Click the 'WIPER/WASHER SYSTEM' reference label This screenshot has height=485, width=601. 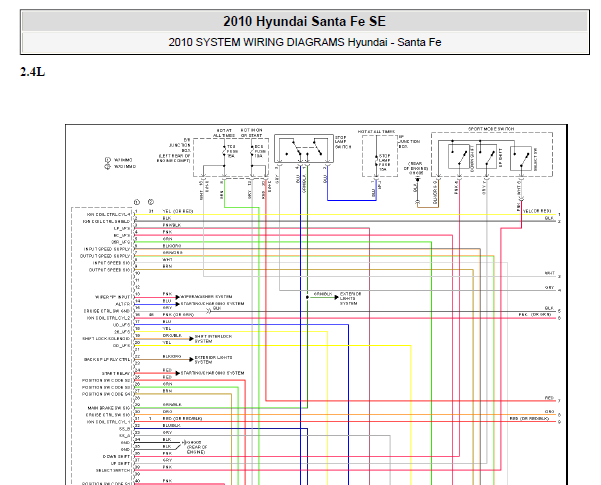click(x=206, y=297)
